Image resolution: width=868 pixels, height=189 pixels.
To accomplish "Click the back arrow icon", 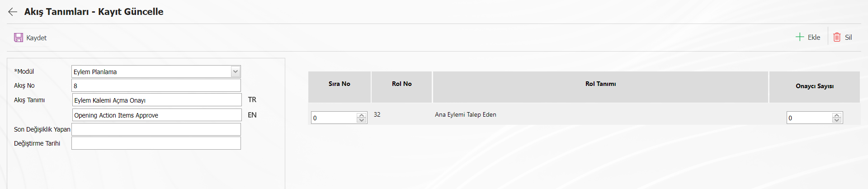I will 13,12.
